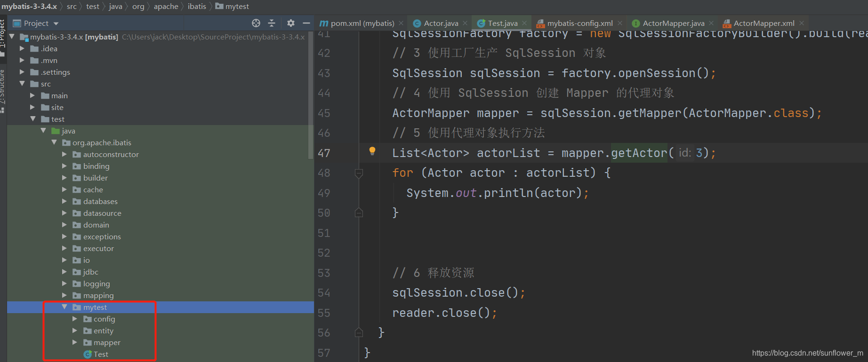Select the Test.java editor tab

[498, 23]
